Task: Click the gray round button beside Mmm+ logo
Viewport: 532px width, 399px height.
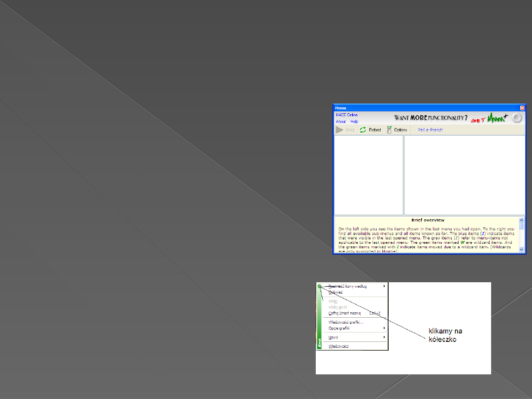Action: (x=516, y=118)
